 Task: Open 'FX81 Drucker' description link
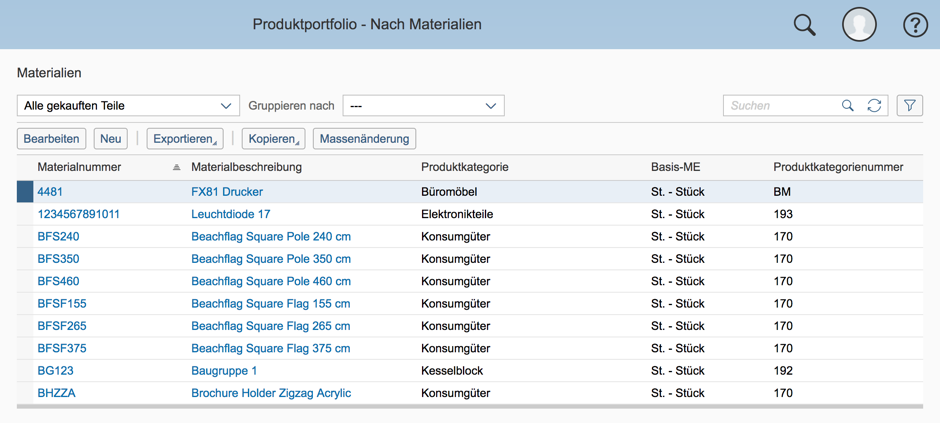pyautogui.click(x=227, y=192)
